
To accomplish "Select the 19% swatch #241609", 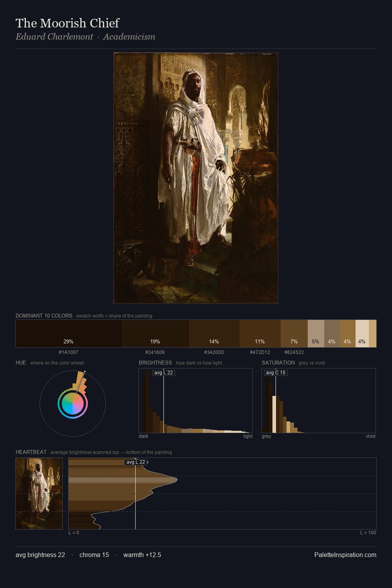I will pyautogui.click(x=155, y=334).
